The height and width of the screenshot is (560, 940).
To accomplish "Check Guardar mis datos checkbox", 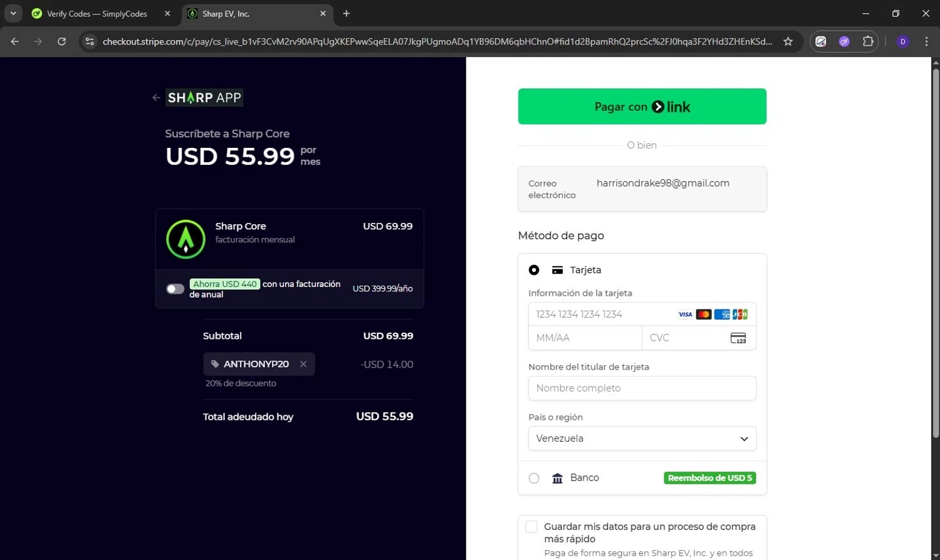I will 531,527.
